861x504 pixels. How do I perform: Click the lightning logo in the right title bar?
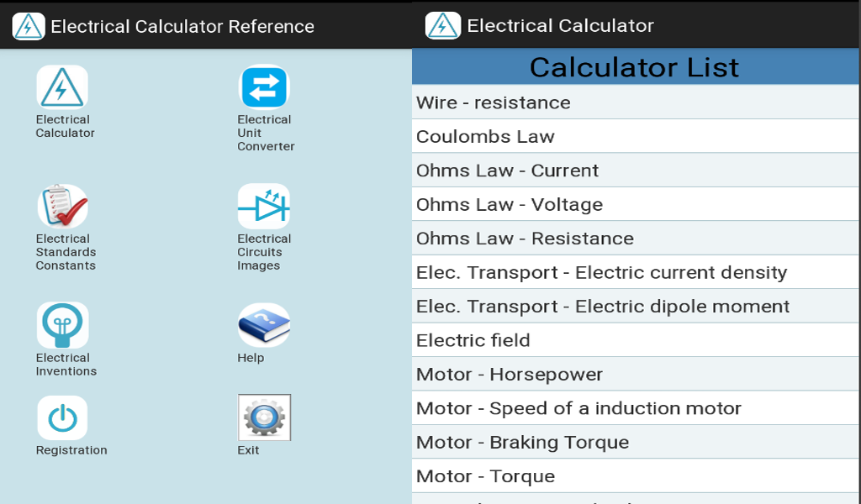pyautogui.click(x=441, y=25)
